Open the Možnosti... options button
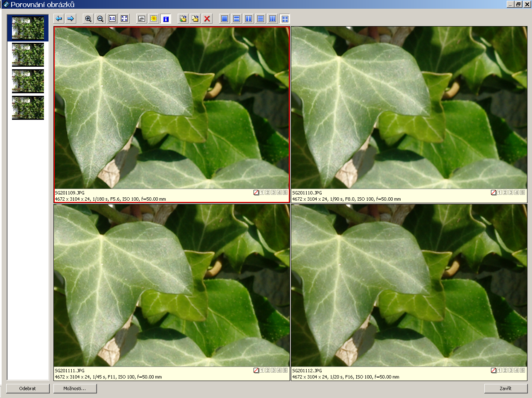Screen dimensions: 532x398 tap(75, 388)
